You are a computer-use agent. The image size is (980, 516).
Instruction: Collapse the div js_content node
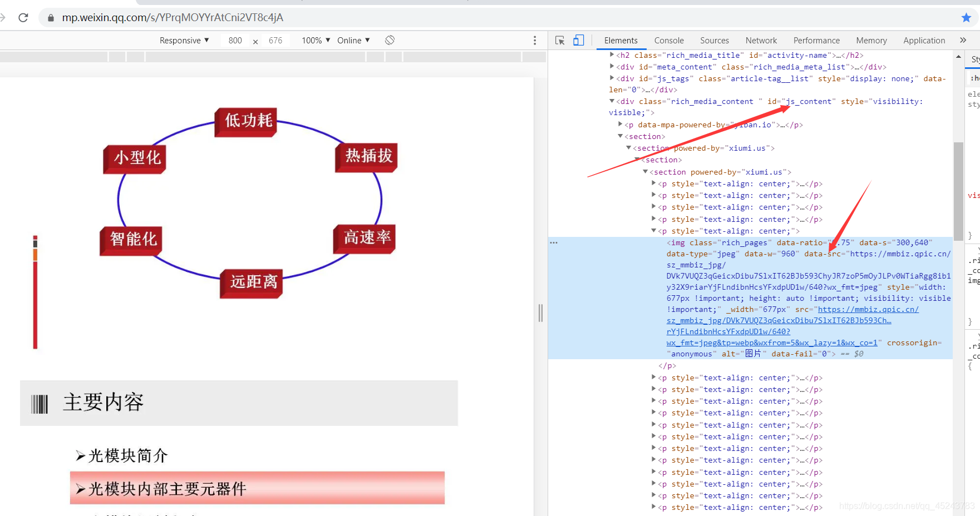pyautogui.click(x=612, y=101)
